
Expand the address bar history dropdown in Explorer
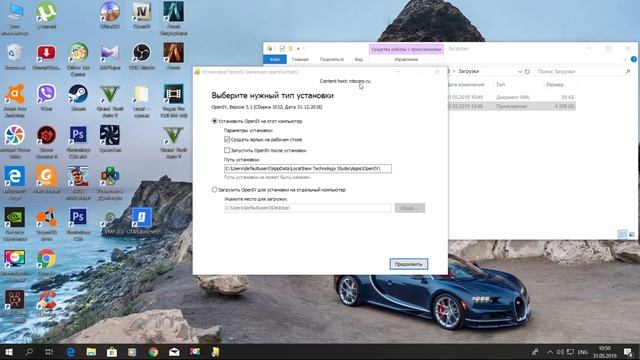520,71
